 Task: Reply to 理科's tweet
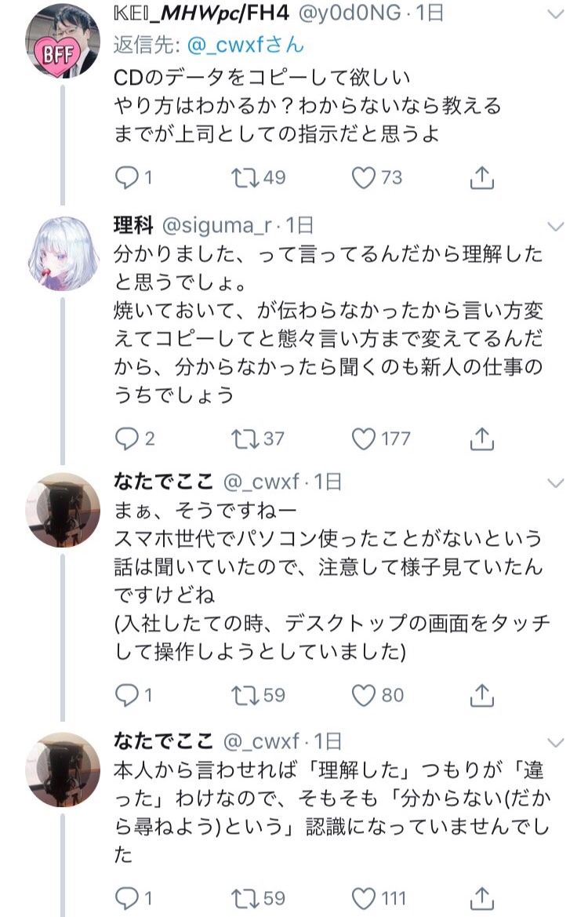pyautogui.click(x=126, y=438)
